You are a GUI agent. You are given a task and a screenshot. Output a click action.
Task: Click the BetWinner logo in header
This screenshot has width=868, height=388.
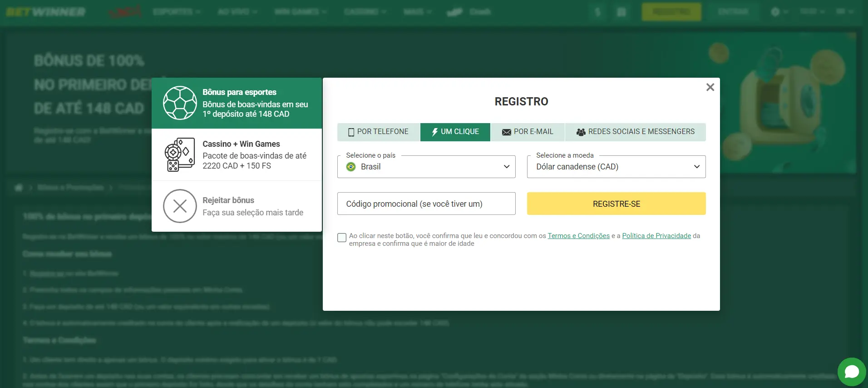[45, 12]
